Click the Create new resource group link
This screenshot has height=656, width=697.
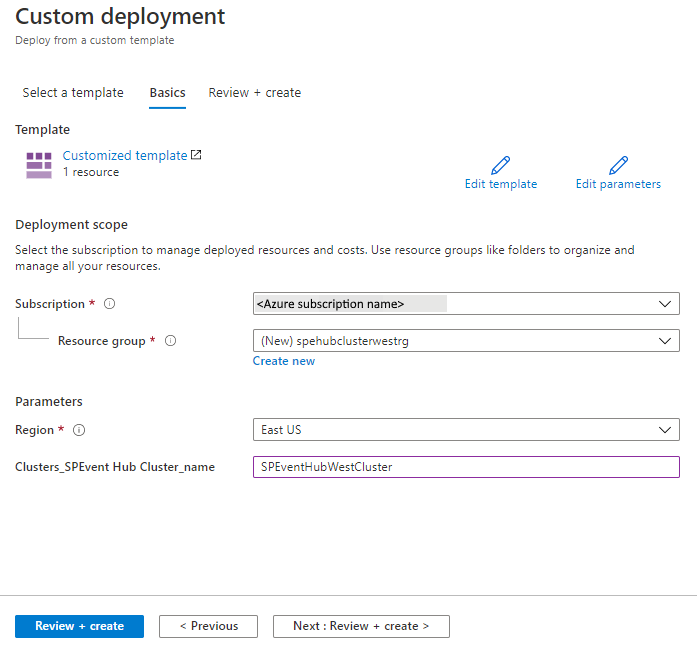click(284, 361)
